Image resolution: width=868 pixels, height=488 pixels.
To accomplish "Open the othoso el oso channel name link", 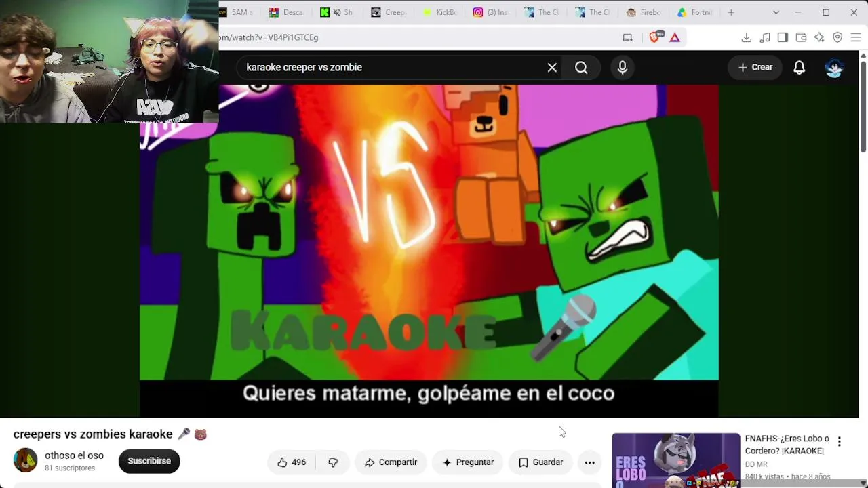I will (x=74, y=455).
